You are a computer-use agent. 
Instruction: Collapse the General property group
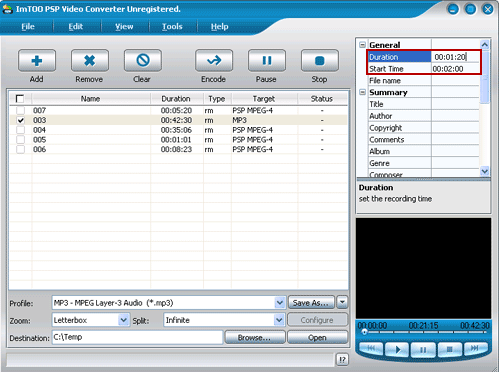point(363,45)
